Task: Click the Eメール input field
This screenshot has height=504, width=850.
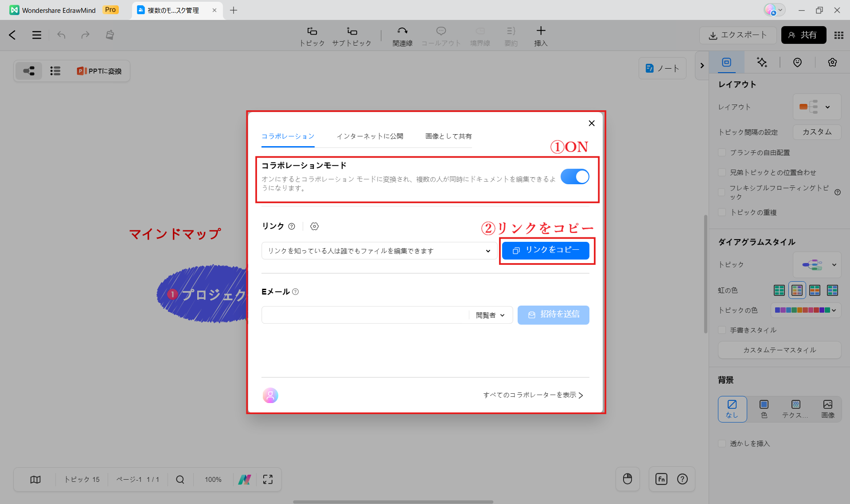Action: pyautogui.click(x=363, y=315)
